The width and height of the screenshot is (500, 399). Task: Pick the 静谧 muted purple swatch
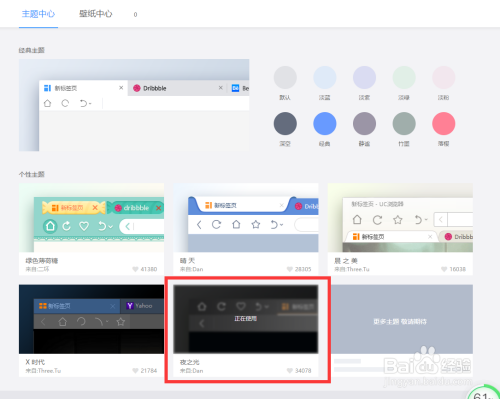tap(364, 124)
